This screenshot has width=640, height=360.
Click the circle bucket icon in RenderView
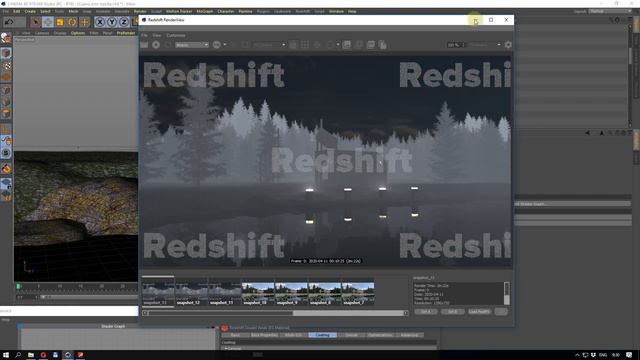coord(330,44)
